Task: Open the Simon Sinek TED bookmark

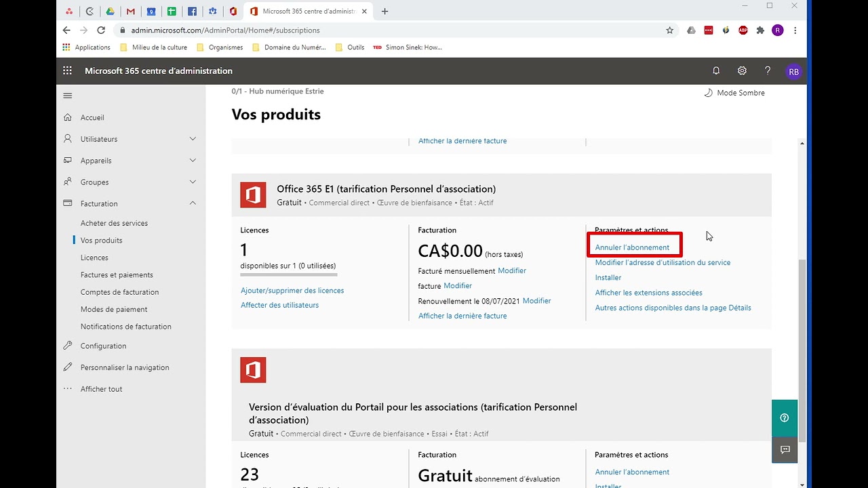Action: [x=408, y=47]
